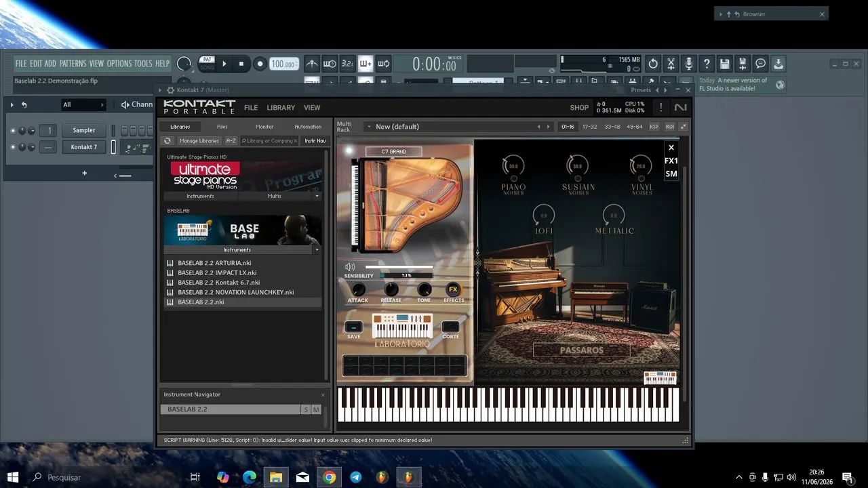The width and height of the screenshot is (868, 488).
Task: Toggle the Sampler channel mute LED
Action: pyautogui.click(x=12, y=130)
